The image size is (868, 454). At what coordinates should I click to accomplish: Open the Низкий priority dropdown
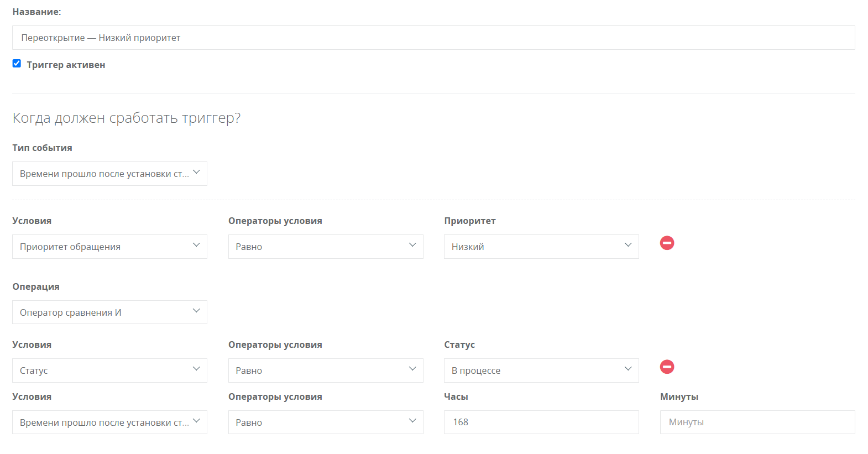click(541, 247)
